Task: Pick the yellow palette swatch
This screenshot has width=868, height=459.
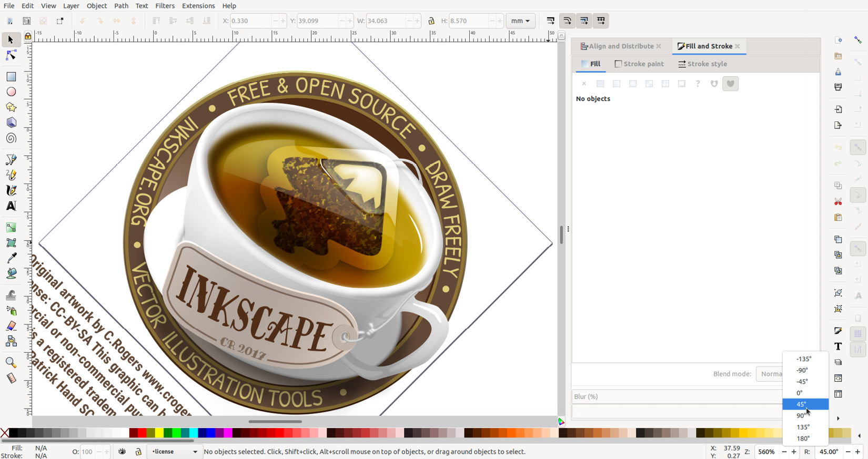Action: pyautogui.click(x=159, y=433)
